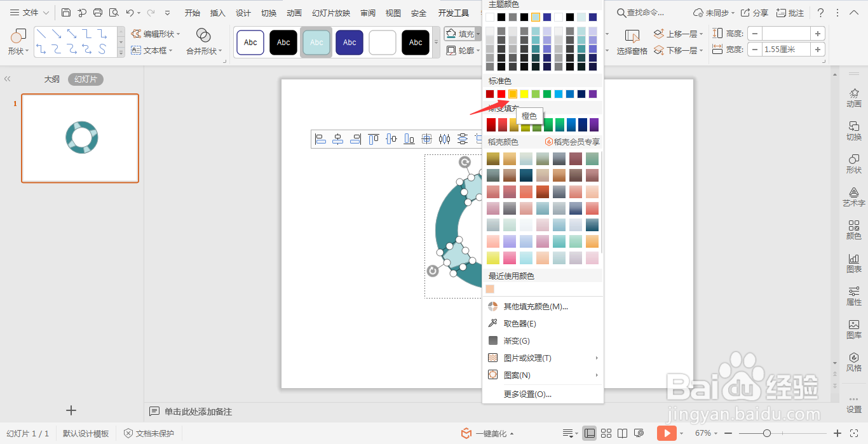
Task: Expand the 文件 menu arrow
Action: (46, 13)
